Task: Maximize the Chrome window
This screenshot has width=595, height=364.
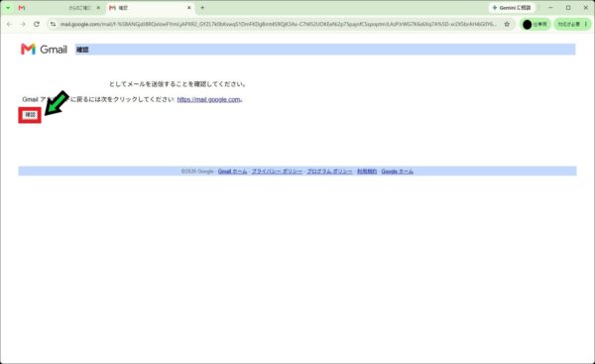Action: coord(568,8)
